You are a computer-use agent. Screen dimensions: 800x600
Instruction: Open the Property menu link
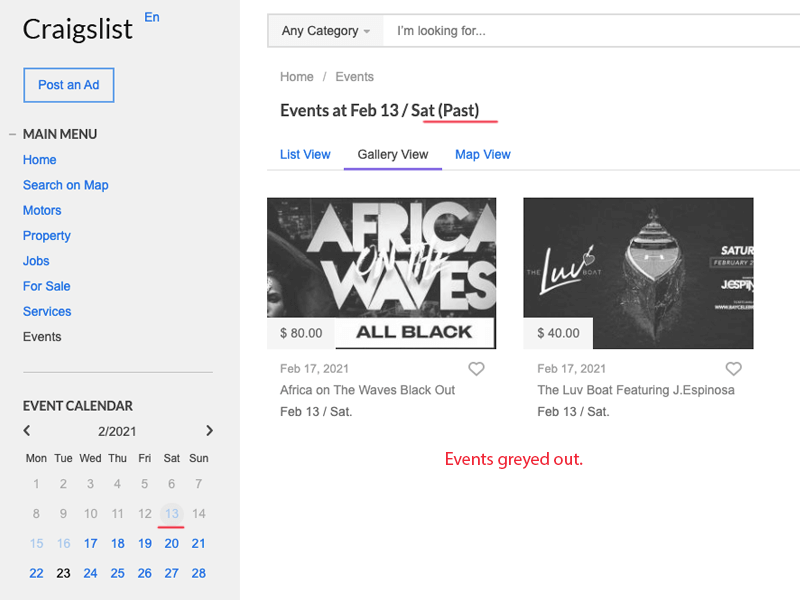click(46, 236)
